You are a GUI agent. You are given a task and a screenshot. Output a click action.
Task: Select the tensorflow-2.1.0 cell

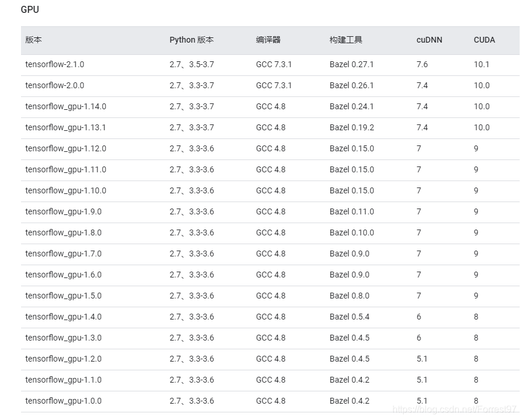point(55,64)
